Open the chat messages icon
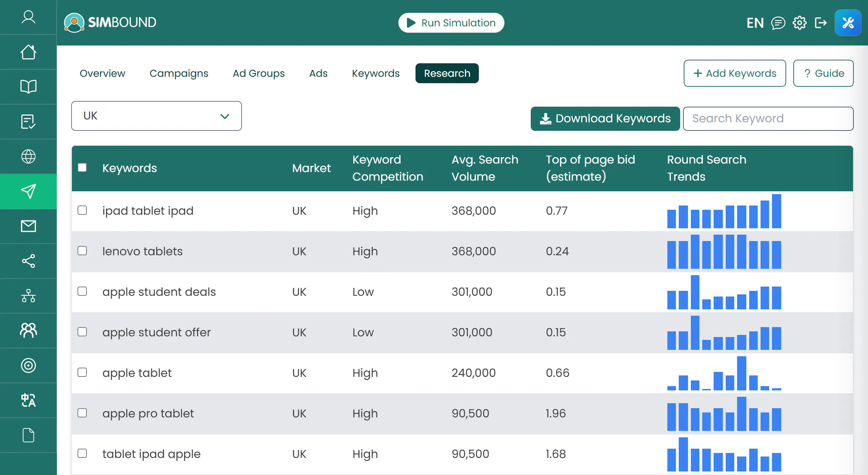 click(778, 23)
